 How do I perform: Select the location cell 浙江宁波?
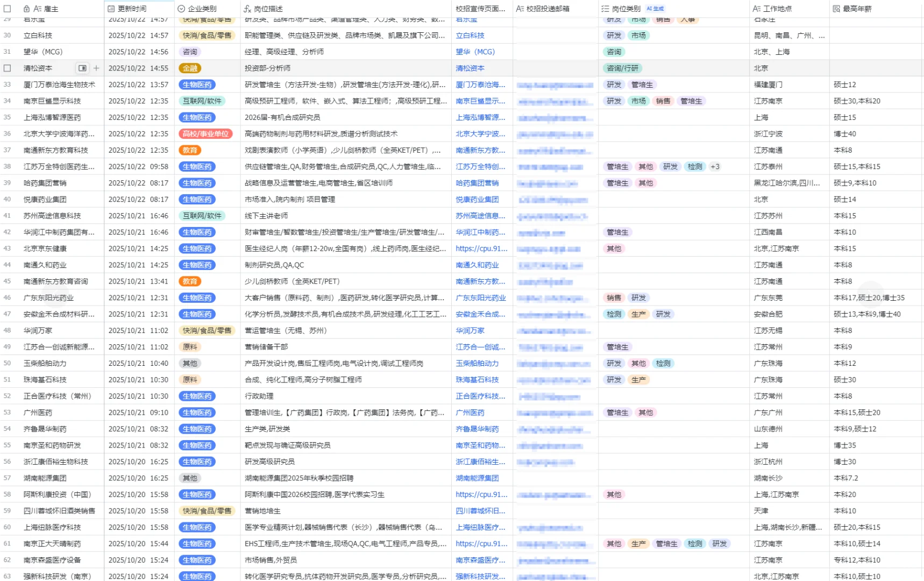[x=790, y=134]
